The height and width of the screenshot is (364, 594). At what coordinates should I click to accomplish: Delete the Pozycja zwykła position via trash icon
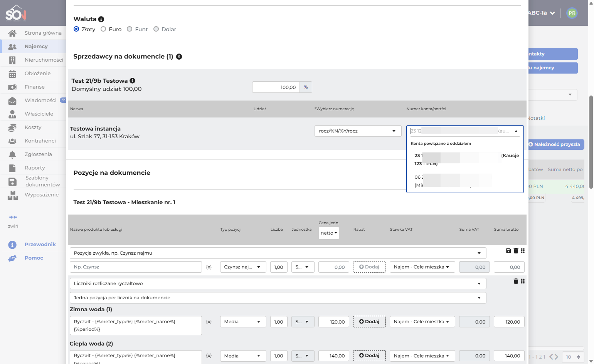516,251
